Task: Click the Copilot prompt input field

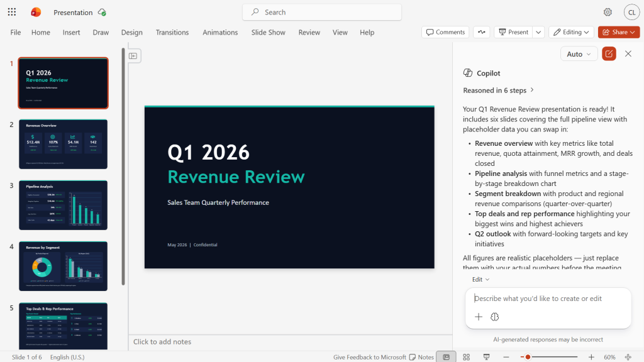Action: point(548,299)
